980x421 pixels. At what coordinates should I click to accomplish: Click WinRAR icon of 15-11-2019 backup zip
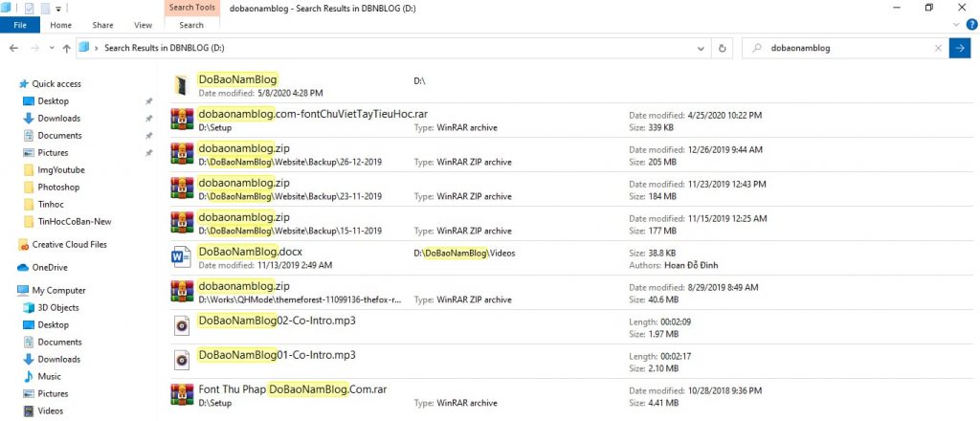[182, 223]
